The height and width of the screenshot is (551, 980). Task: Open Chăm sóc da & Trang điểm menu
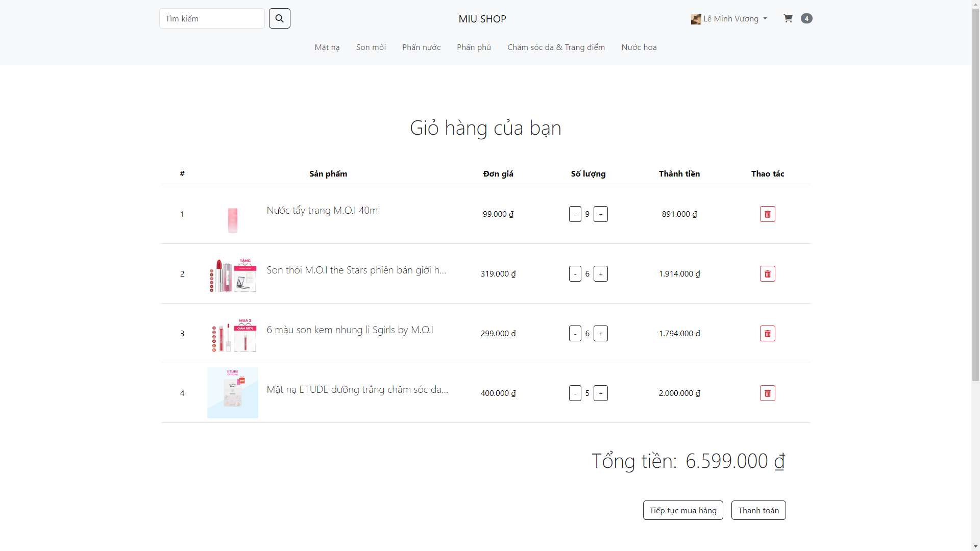(556, 47)
